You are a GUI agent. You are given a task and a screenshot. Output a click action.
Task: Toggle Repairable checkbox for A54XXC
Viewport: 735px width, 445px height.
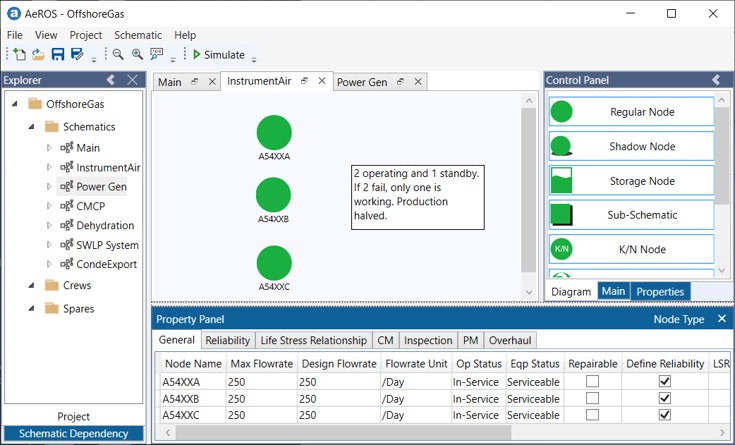[x=592, y=415]
